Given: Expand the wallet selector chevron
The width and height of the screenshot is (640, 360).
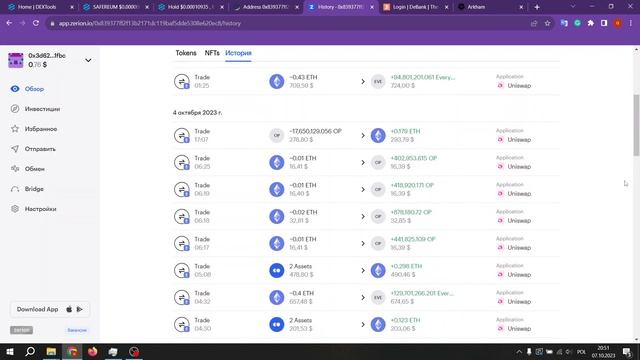Looking at the screenshot, I should pos(88,60).
